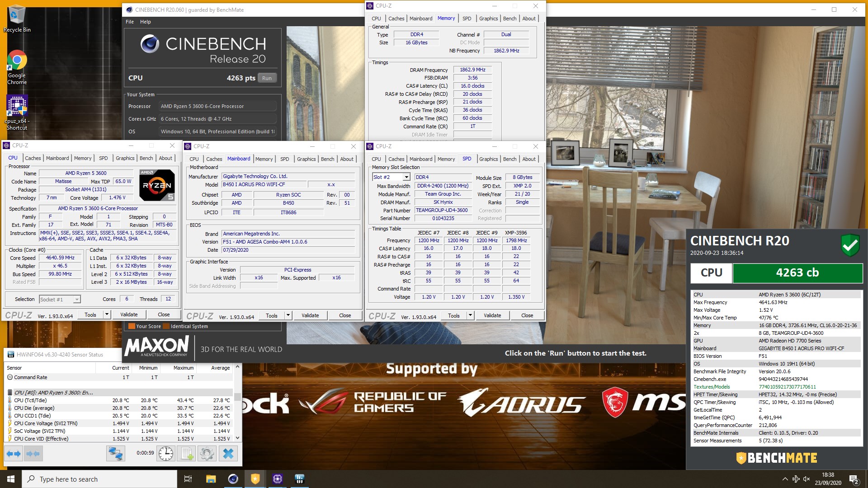Select Memory tab in the CPU-Z CPU window
The image size is (868, 488).
pos(83,158)
